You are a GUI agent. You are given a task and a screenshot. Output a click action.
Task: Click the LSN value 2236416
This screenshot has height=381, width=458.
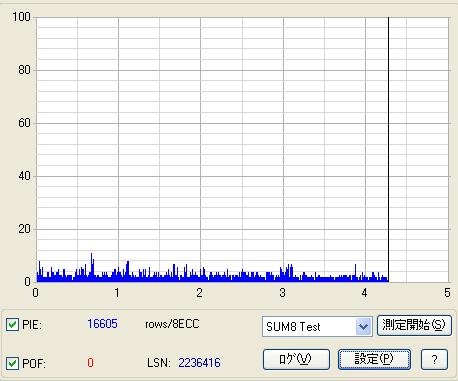199,363
